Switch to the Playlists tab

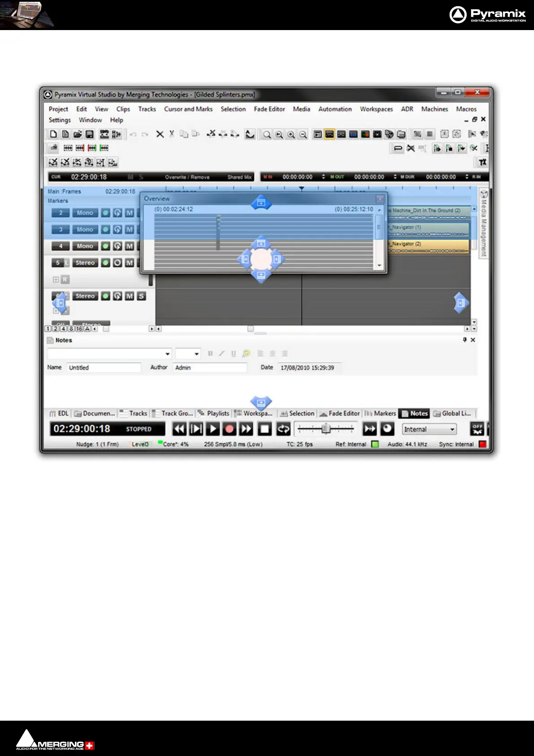pyautogui.click(x=214, y=413)
